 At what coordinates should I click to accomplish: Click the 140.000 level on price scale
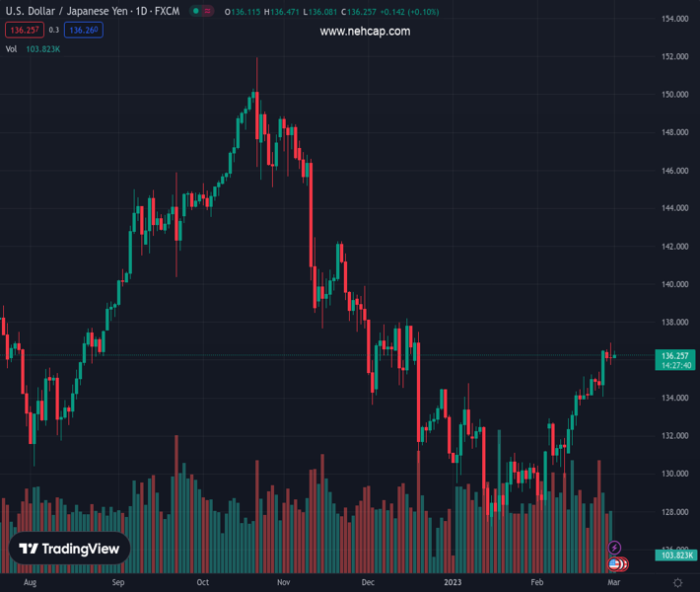pyautogui.click(x=674, y=284)
